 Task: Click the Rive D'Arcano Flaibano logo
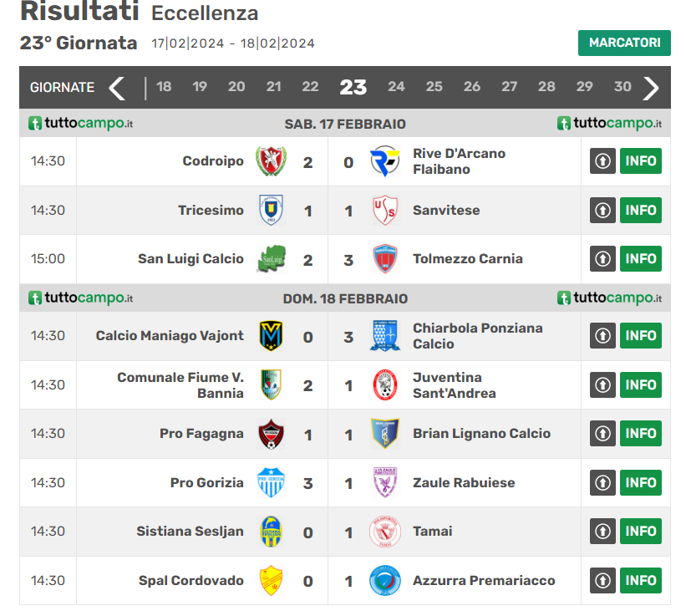(x=384, y=161)
